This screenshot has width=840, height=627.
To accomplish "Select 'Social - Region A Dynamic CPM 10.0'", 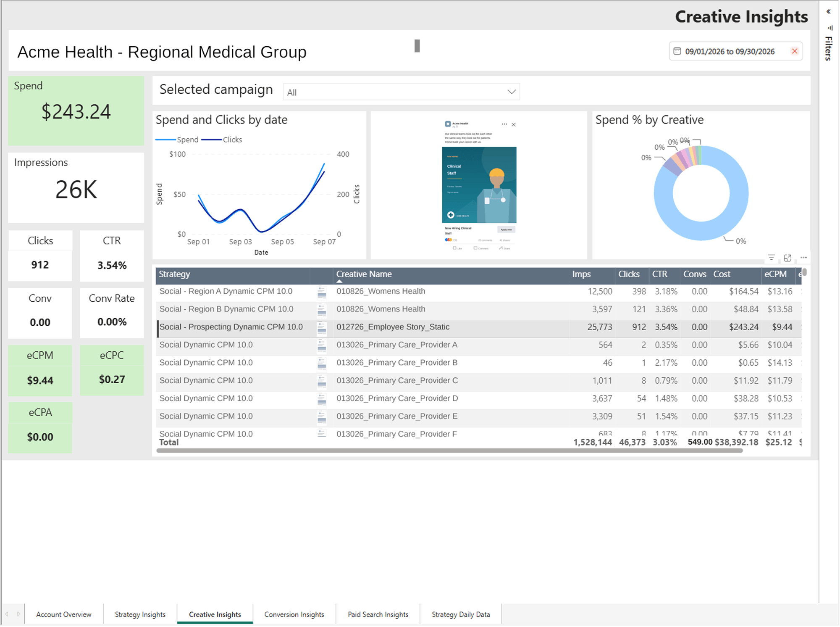I will pos(226,292).
